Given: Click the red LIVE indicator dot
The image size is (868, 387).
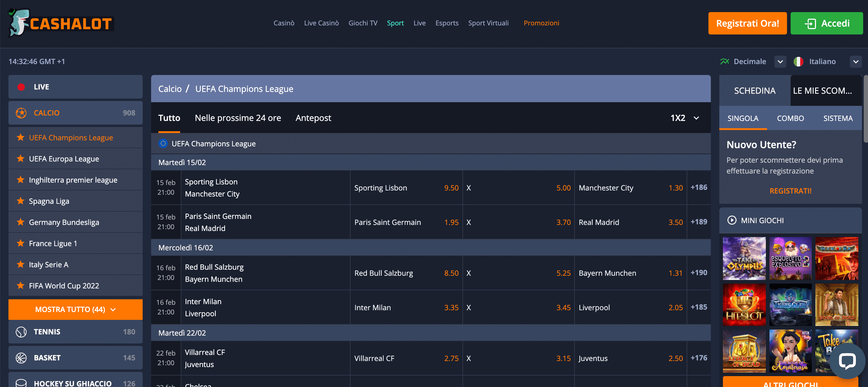Looking at the screenshot, I should pyautogui.click(x=21, y=87).
